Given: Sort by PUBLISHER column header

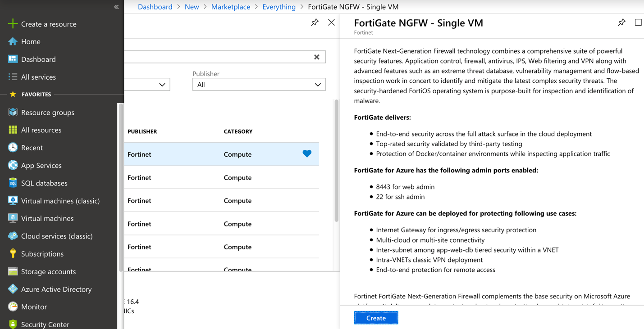Looking at the screenshot, I should click(x=142, y=131).
